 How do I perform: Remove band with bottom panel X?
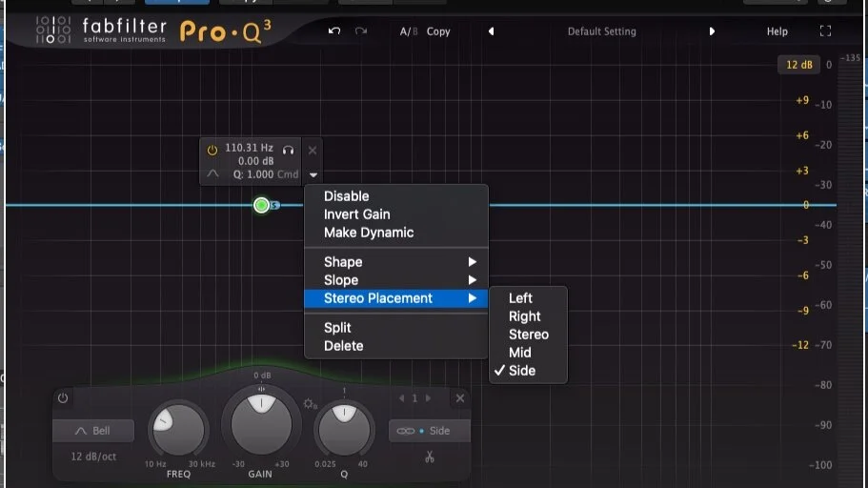click(x=460, y=398)
